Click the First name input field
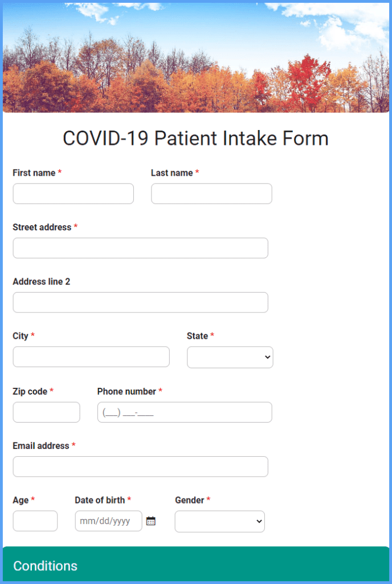The width and height of the screenshot is (392, 584). point(73,193)
